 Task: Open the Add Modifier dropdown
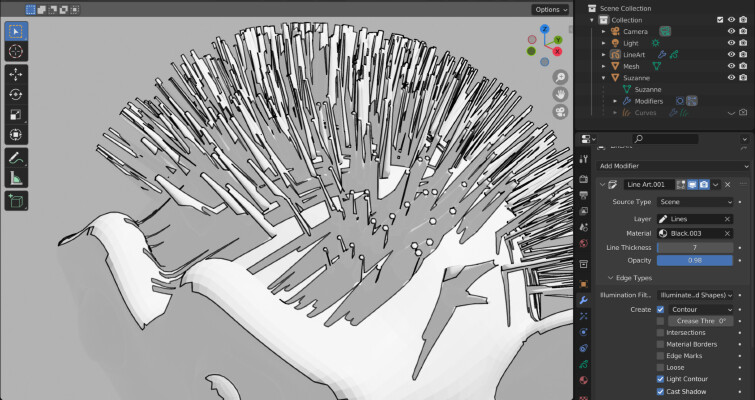[x=673, y=166]
